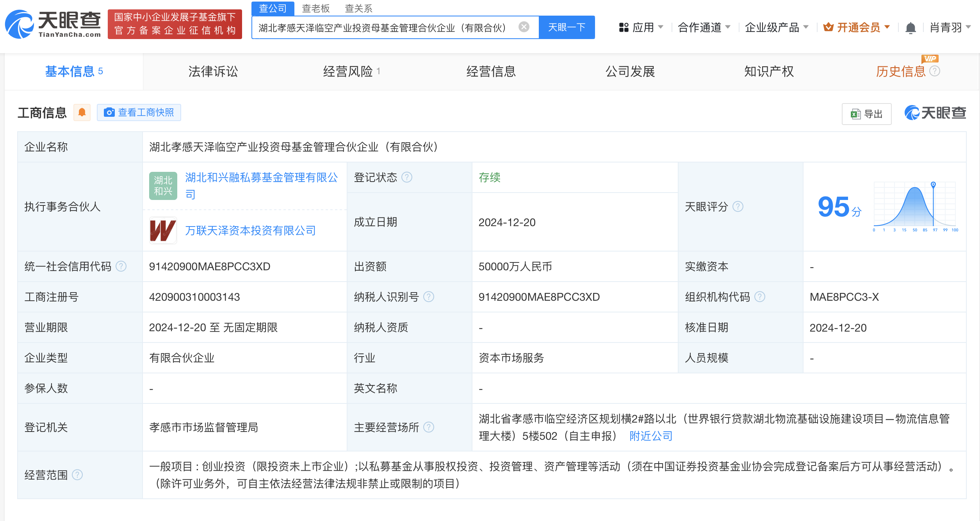Switch to the 查老板 search tab

pos(316,8)
